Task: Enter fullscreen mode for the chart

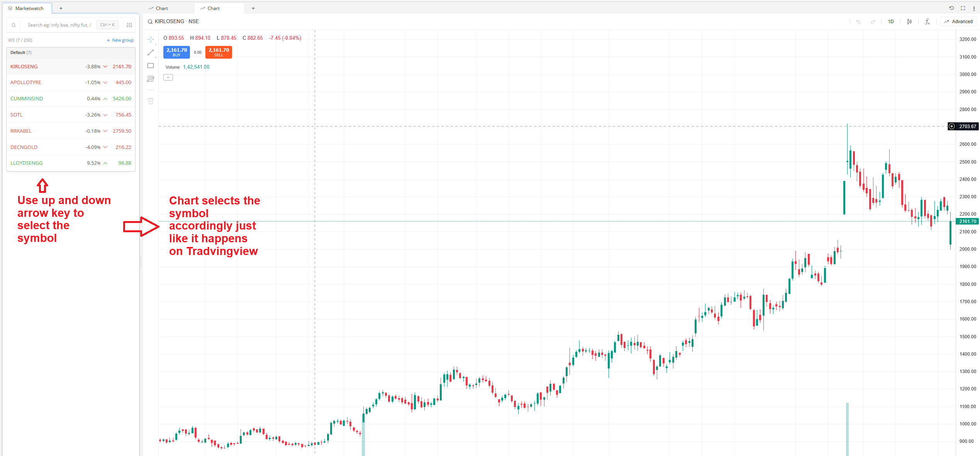Action: 963,8
